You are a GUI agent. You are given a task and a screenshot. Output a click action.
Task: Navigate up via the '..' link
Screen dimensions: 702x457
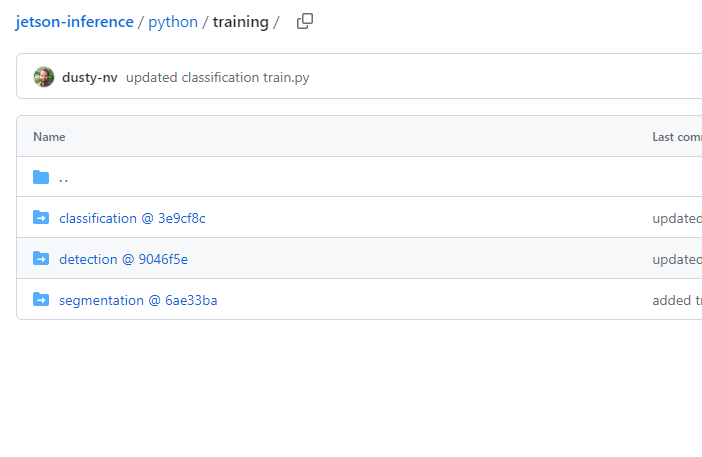click(64, 178)
